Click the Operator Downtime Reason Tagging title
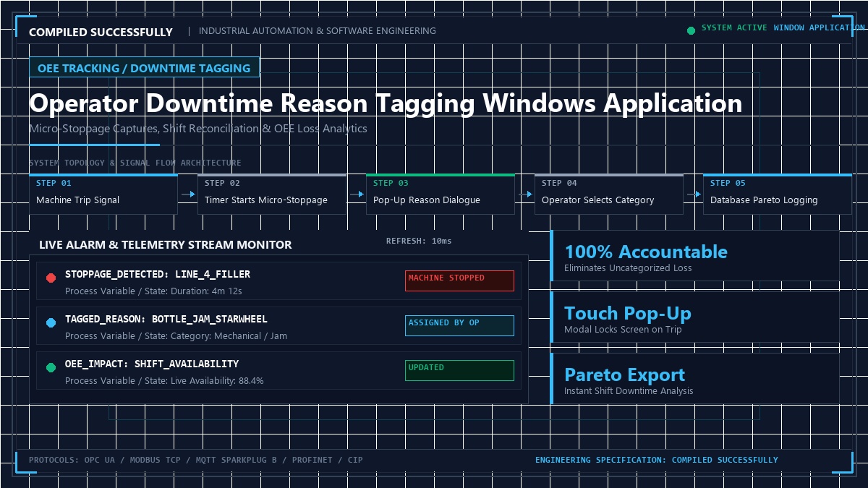 [386, 103]
